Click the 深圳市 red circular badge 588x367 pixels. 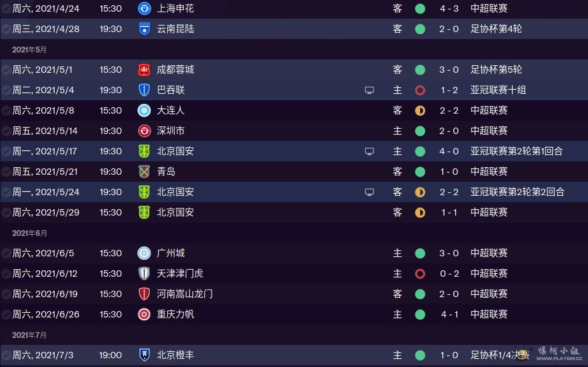[x=145, y=131]
